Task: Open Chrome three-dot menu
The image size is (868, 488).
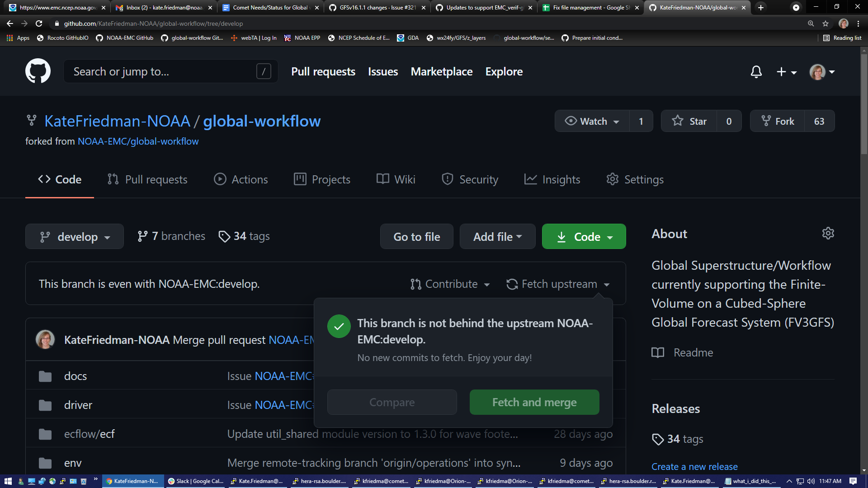Action: point(858,23)
